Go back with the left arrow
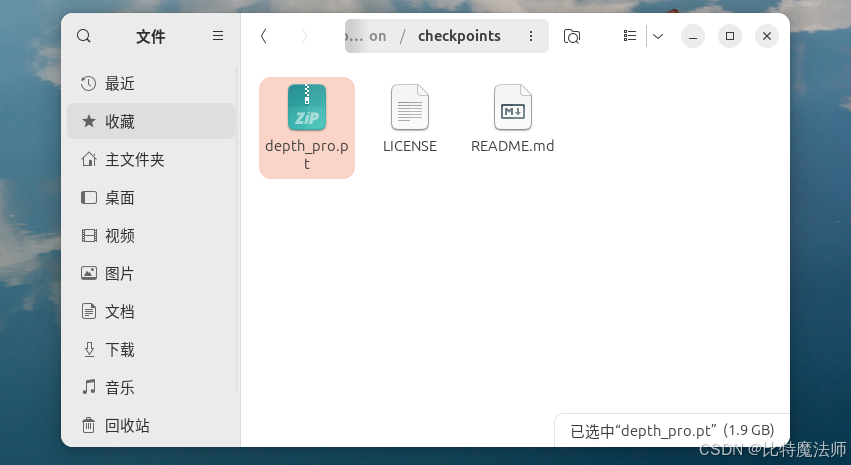The width and height of the screenshot is (851, 465). pyautogui.click(x=264, y=36)
